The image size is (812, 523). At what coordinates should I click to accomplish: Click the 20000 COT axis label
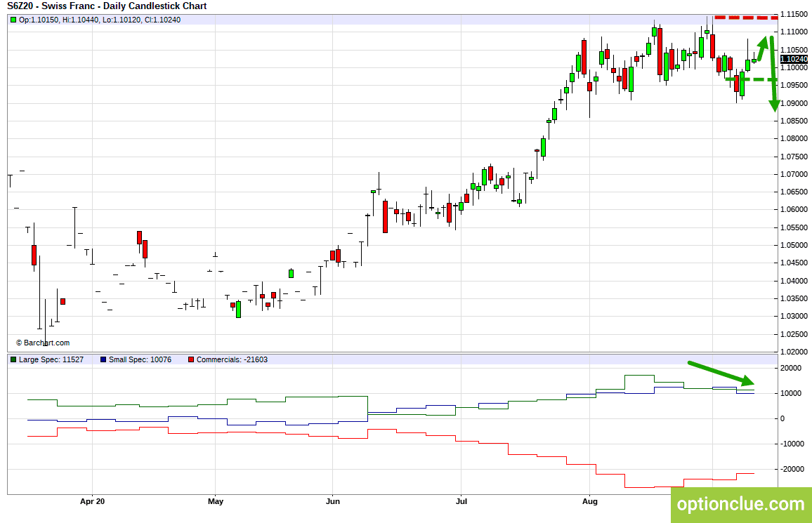pos(791,369)
